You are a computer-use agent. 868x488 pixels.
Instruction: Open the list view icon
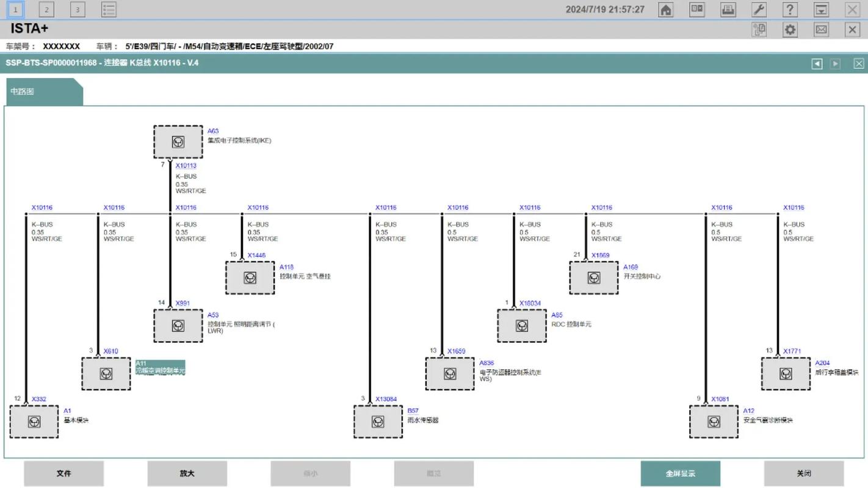coord(109,9)
